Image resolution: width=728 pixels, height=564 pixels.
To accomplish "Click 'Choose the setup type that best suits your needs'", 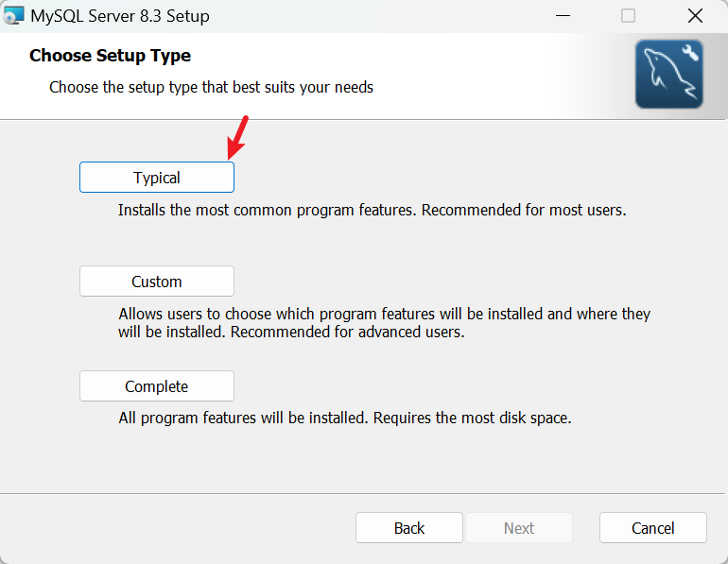I will (x=211, y=87).
